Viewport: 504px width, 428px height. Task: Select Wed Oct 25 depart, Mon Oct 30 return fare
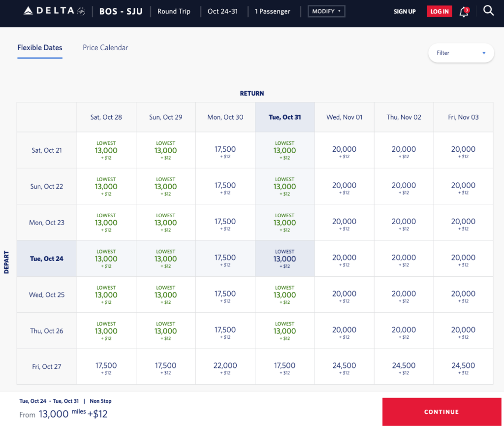[x=225, y=295]
